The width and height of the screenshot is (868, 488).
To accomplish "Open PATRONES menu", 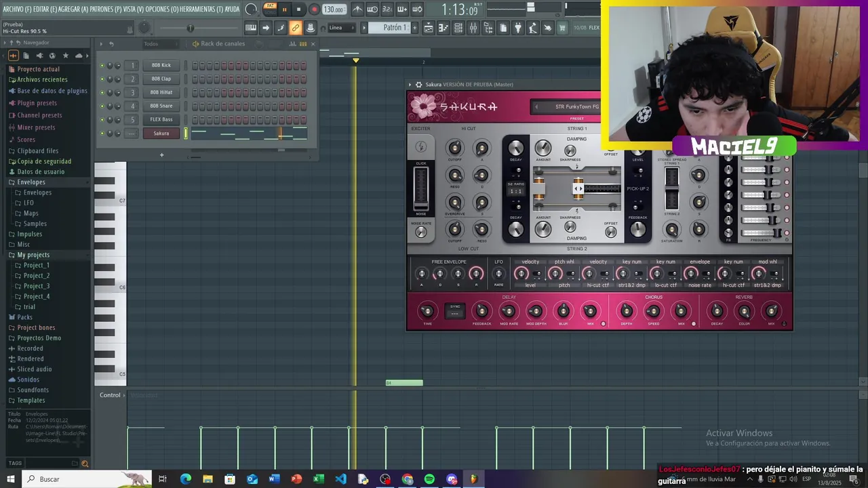I will click(106, 9).
